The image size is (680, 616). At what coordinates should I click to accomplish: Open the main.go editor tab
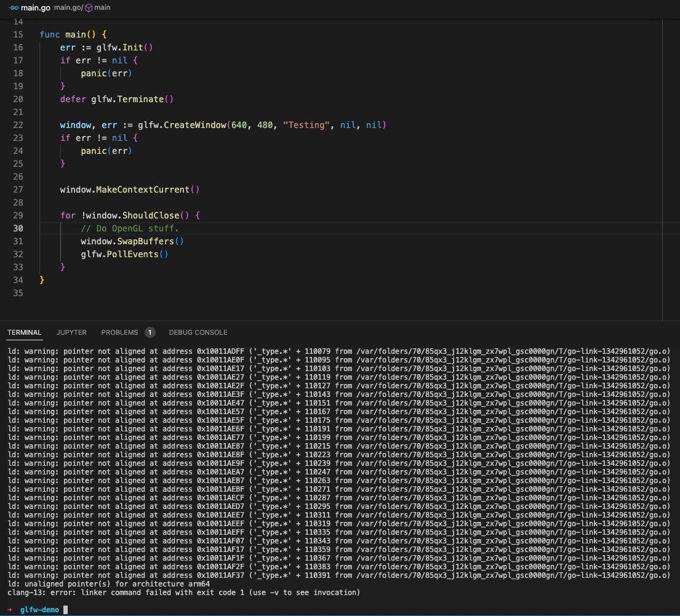click(x=36, y=8)
